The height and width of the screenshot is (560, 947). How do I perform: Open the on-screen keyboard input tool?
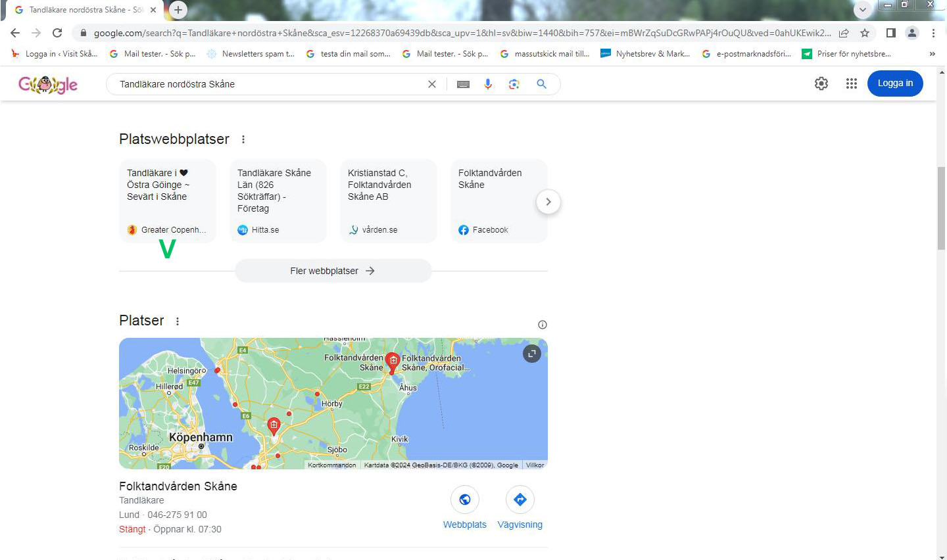tap(463, 84)
